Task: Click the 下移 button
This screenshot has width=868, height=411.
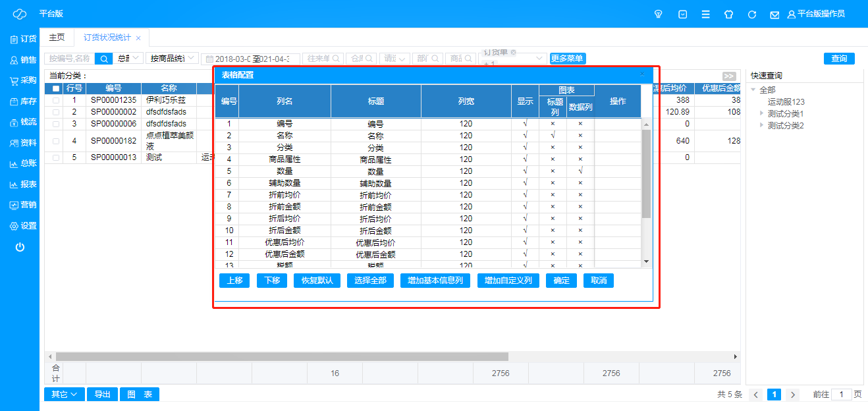Action: coord(272,281)
